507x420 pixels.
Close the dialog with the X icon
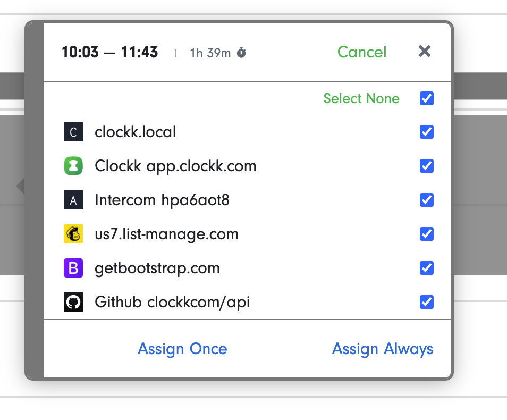click(x=424, y=51)
